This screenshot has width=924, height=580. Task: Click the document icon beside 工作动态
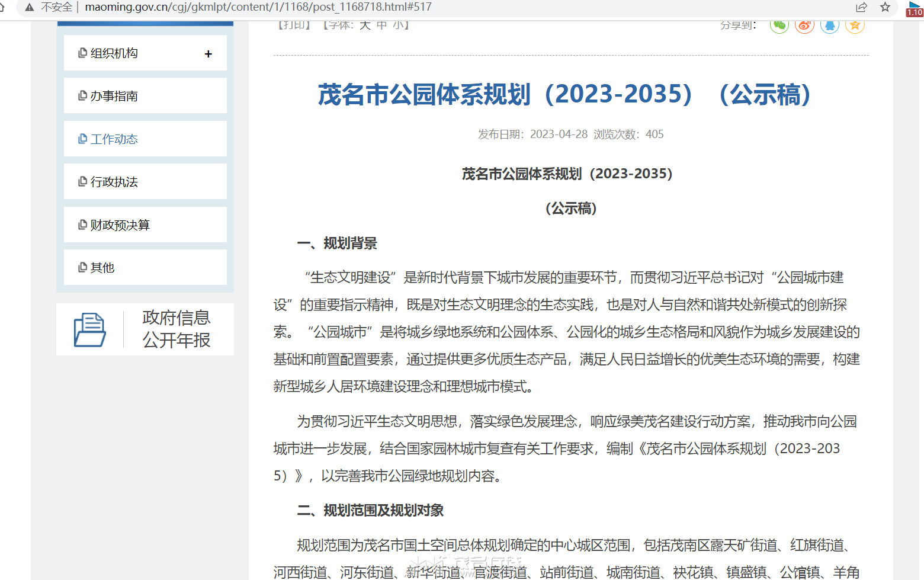point(83,139)
